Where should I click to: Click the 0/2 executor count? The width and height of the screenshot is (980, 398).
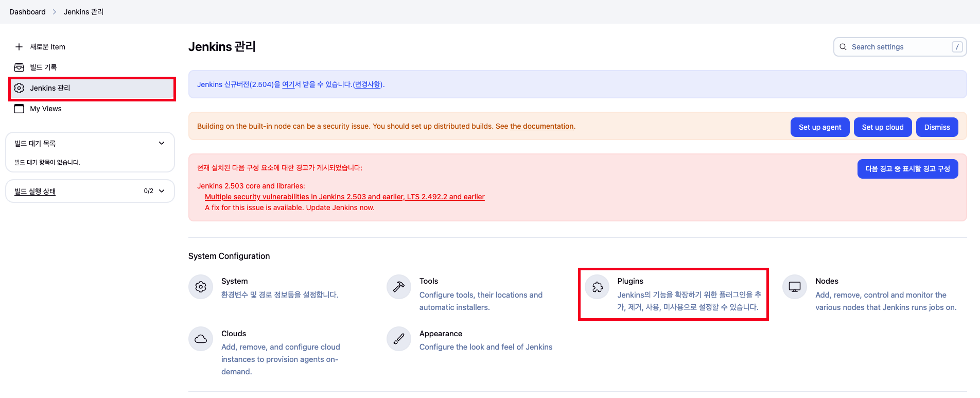click(x=149, y=191)
